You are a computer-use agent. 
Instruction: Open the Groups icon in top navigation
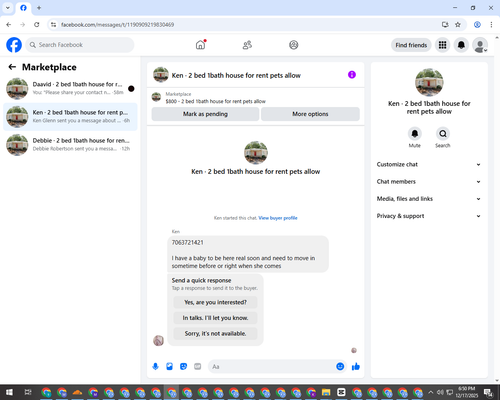(x=294, y=45)
